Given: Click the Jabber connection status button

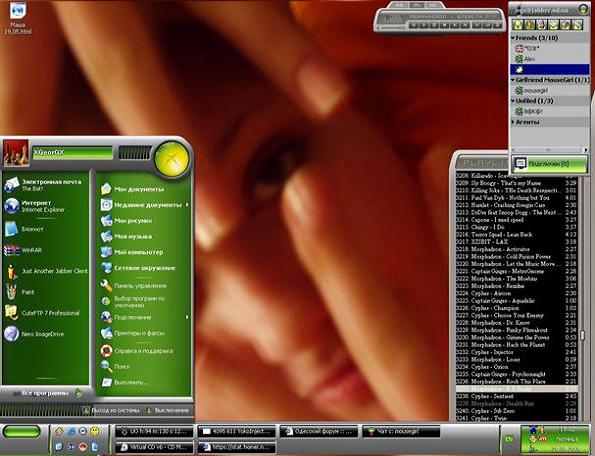Looking at the screenshot, I should (x=549, y=164).
